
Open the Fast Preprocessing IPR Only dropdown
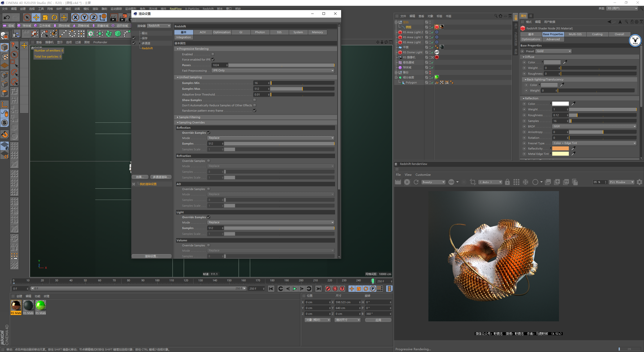click(x=273, y=71)
